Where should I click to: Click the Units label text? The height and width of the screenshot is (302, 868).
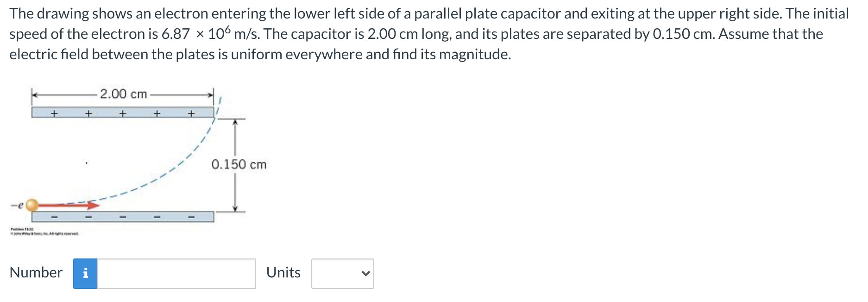(x=283, y=272)
